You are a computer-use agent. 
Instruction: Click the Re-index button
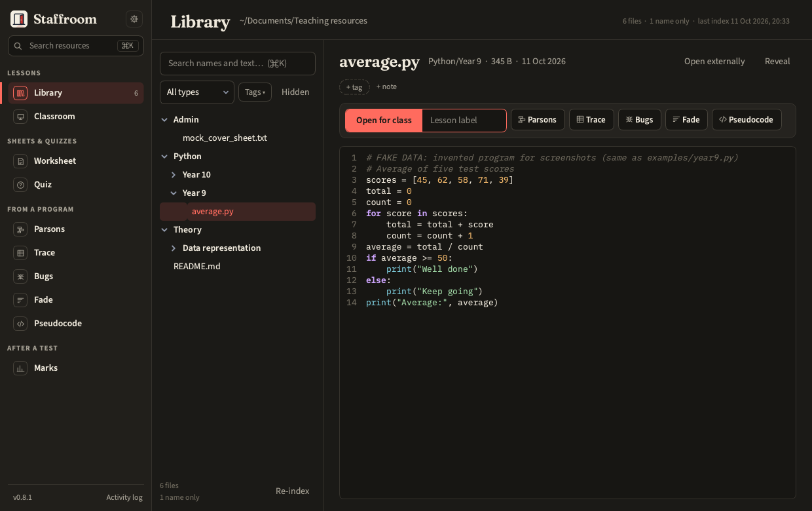tap(293, 491)
